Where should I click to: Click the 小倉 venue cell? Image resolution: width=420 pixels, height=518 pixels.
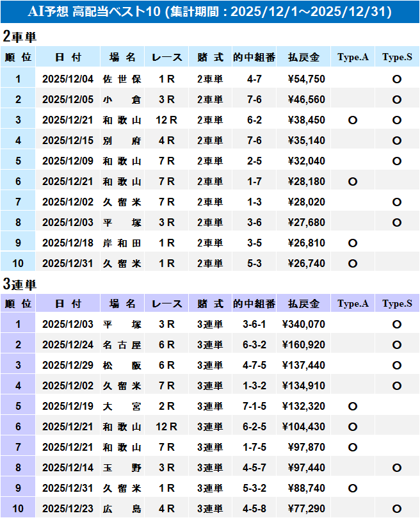tap(122, 99)
